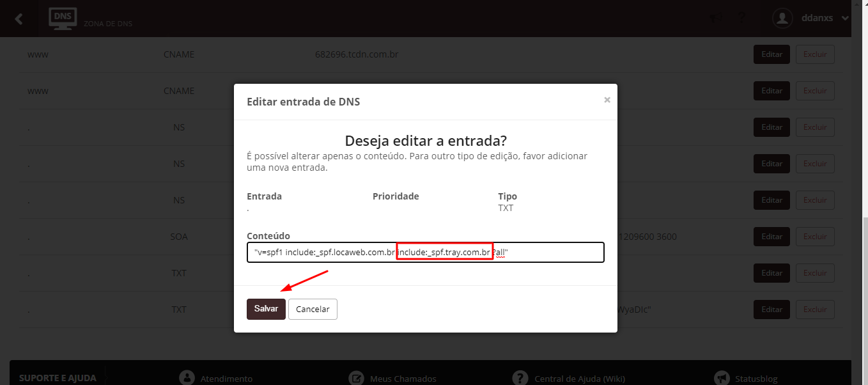Click Salvar to save the DNS entry
This screenshot has height=385, width=868.
click(266, 309)
